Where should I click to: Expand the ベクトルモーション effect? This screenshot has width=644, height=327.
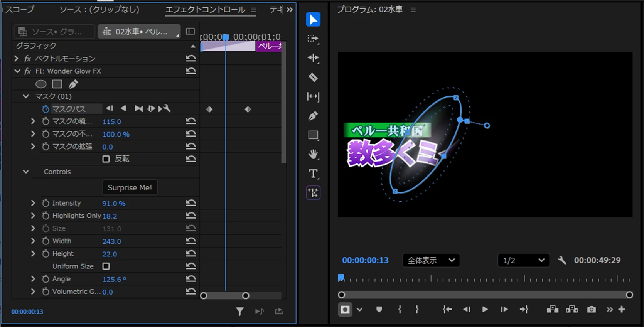(x=16, y=59)
